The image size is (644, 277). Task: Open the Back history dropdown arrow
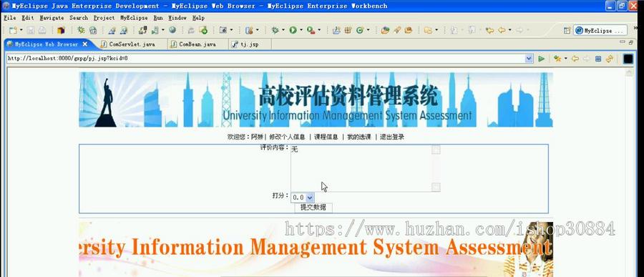[x=509, y=30]
